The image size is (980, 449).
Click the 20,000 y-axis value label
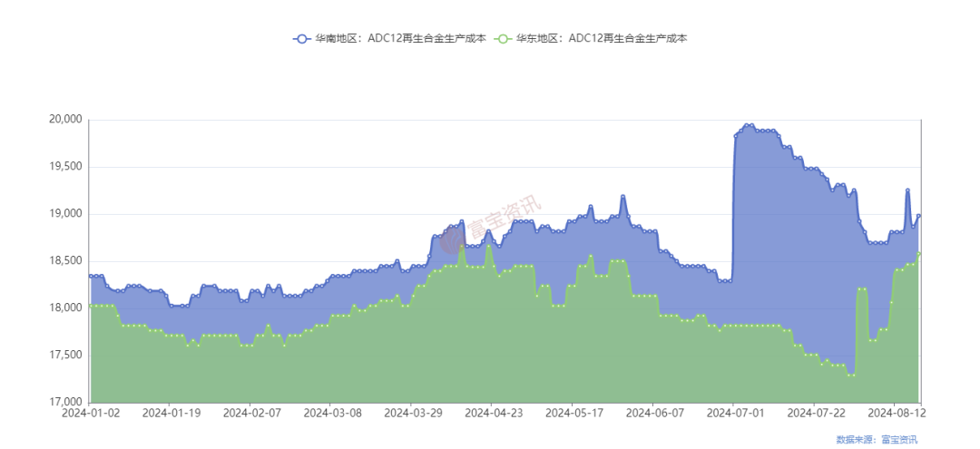65,120
